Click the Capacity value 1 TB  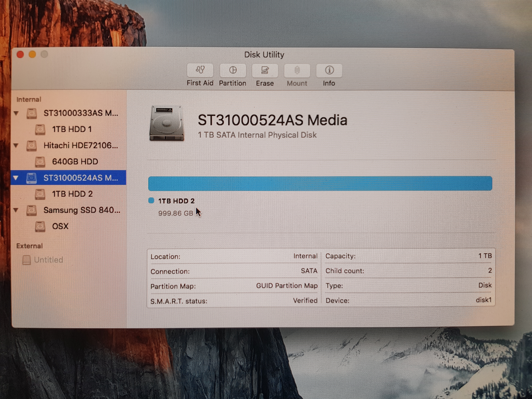pyautogui.click(x=485, y=256)
